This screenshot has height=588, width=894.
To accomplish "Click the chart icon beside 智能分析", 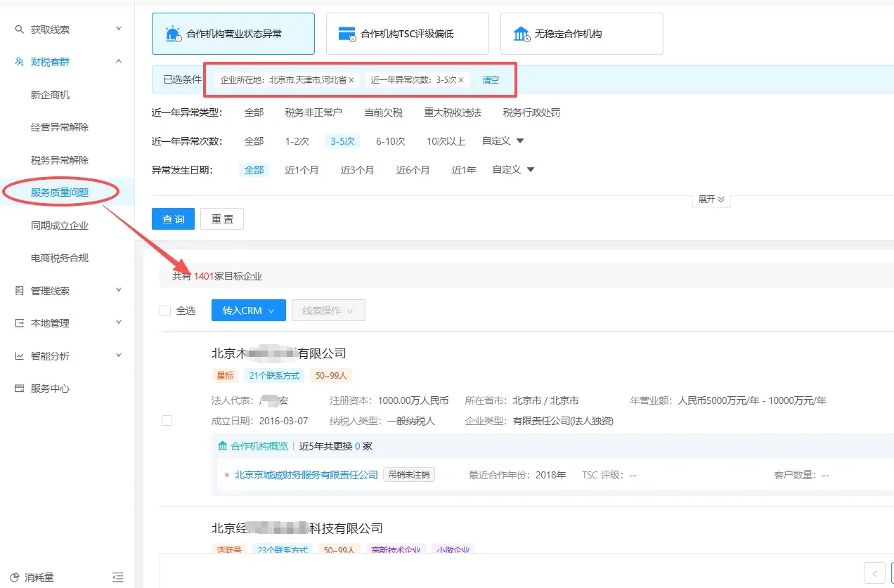I will coord(20,356).
